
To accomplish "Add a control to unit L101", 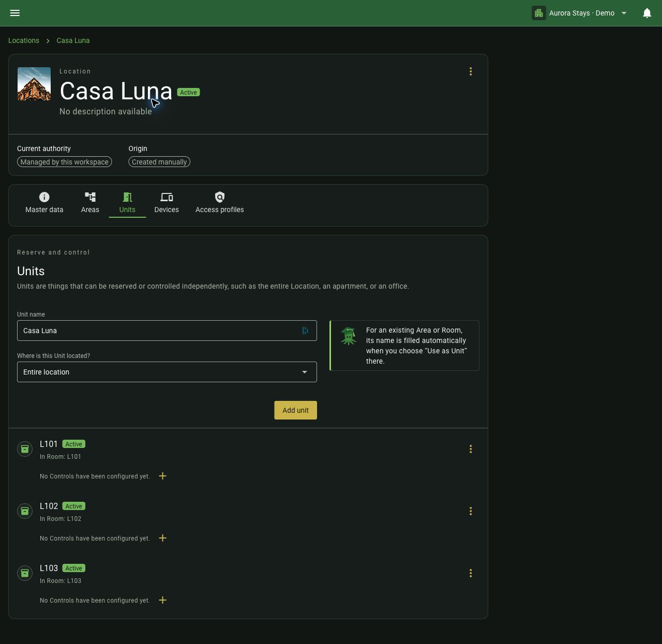I will coord(162,476).
